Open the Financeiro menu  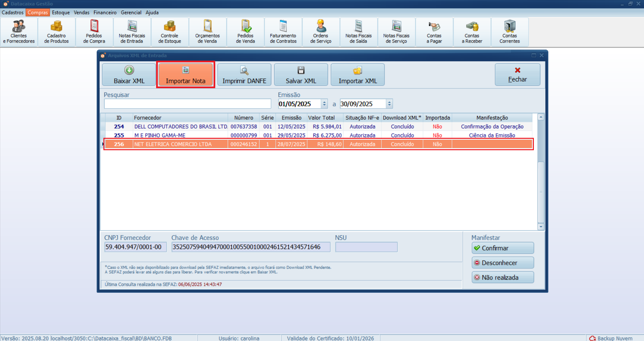tap(105, 12)
